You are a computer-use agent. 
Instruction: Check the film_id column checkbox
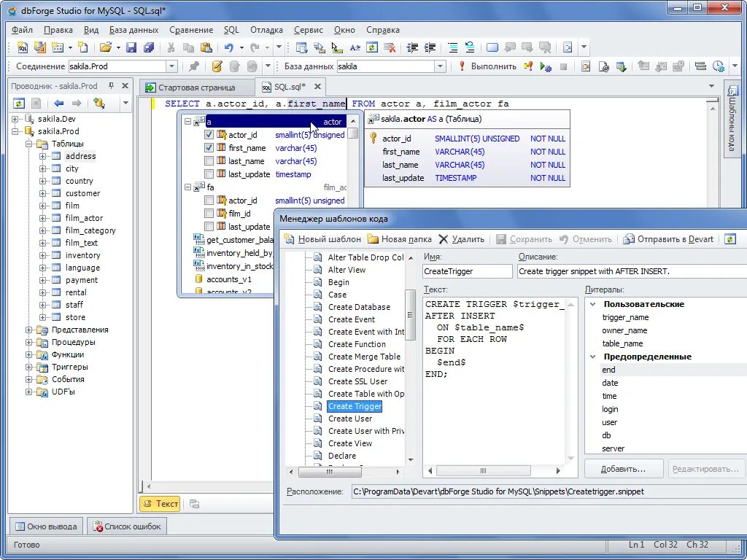click(209, 214)
